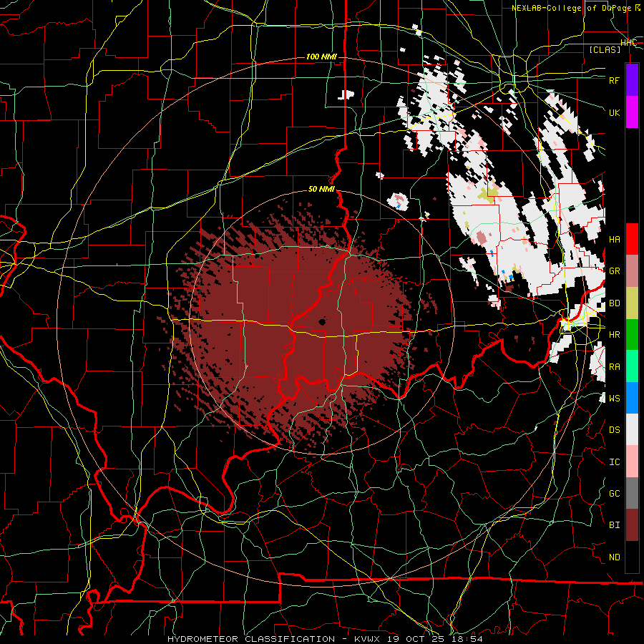
Task: Click the BI legend label
Action: [x=615, y=525]
